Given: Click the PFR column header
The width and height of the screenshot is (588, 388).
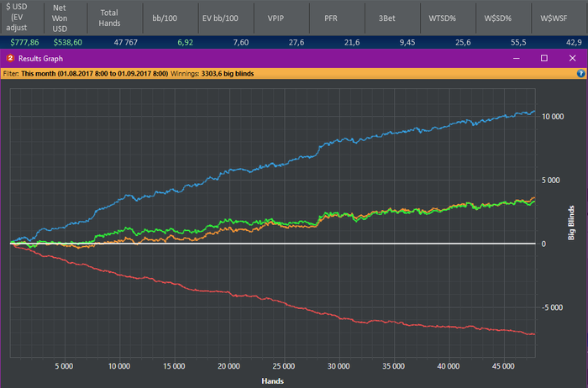Looking at the screenshot, I should (x=337, y=18).
